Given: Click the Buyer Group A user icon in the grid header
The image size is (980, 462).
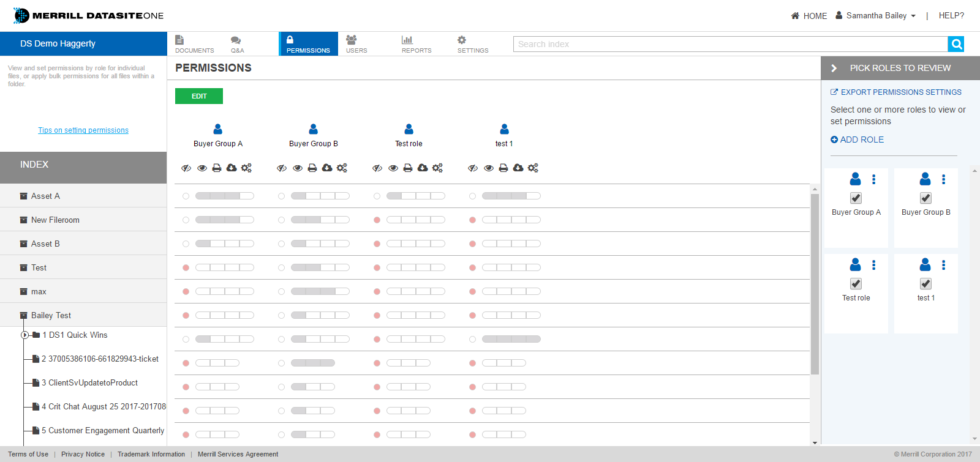Looking at the screenshot, I should tap(218, 129).
